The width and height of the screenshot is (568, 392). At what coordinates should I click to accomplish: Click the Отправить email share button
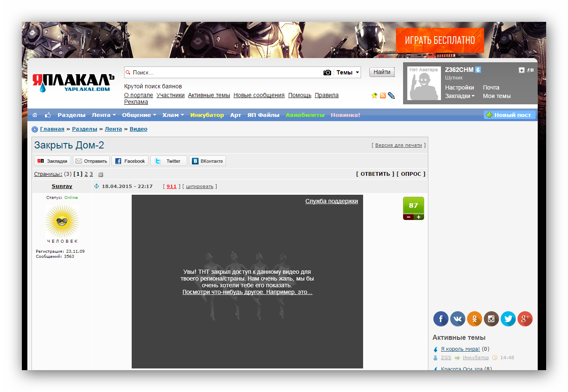91,161
